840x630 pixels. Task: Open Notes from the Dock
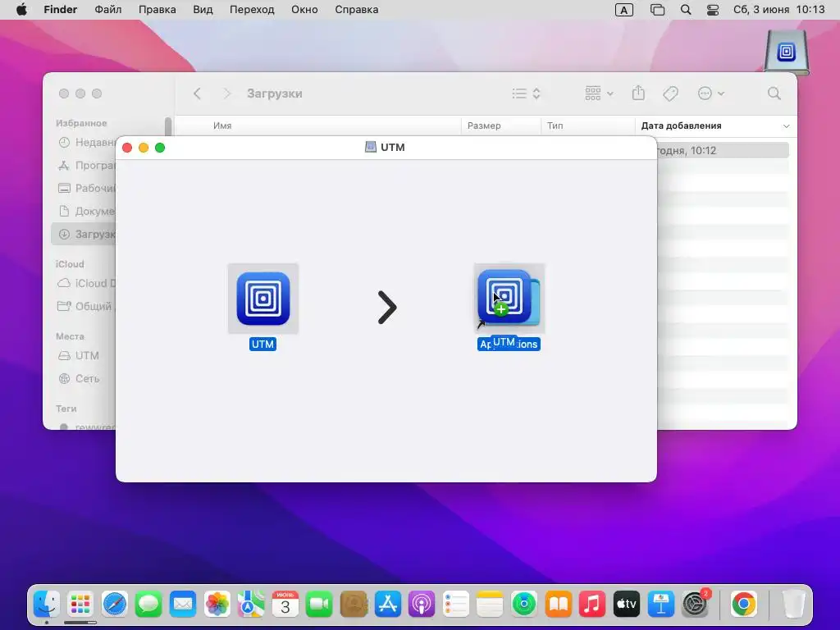(490, 605)
